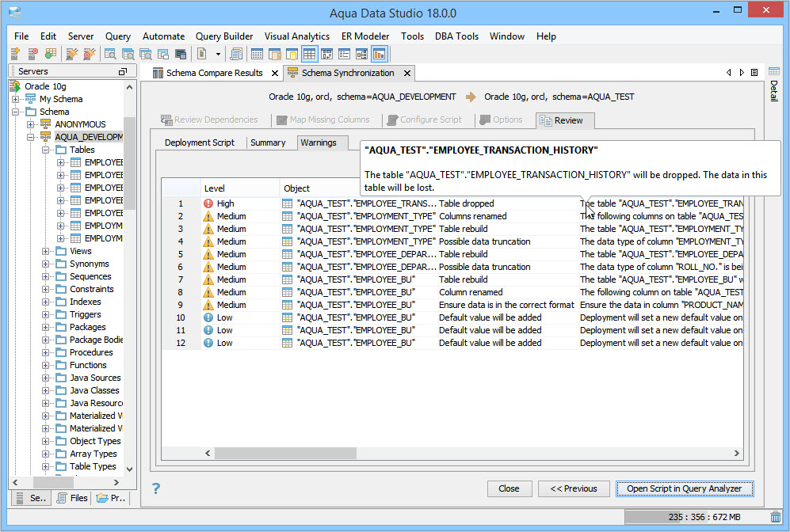Switch to the Summary tab

click(268, 142)
